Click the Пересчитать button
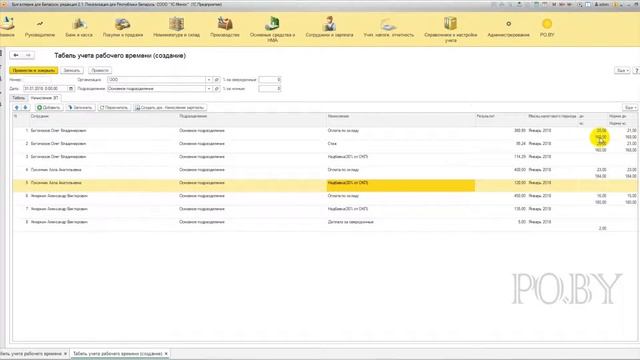The height and width of the screenshot is (360, 640). pos(114,107)
